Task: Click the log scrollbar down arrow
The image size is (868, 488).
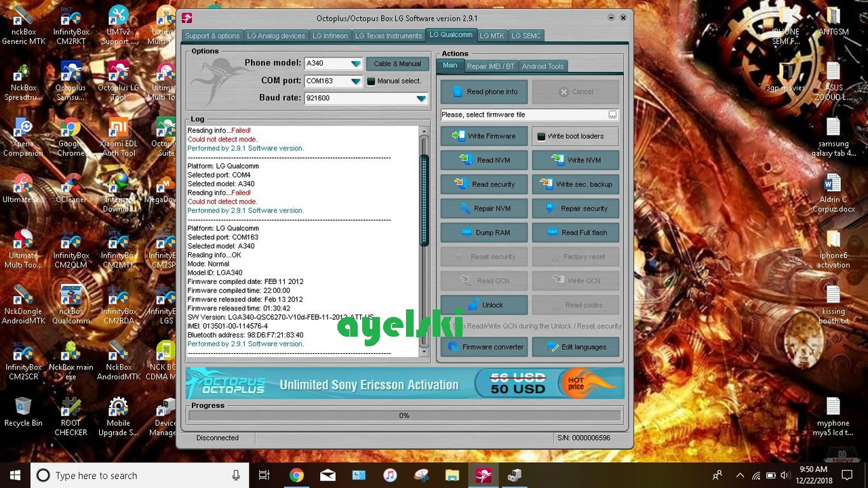Action: (x=425, y=351)
